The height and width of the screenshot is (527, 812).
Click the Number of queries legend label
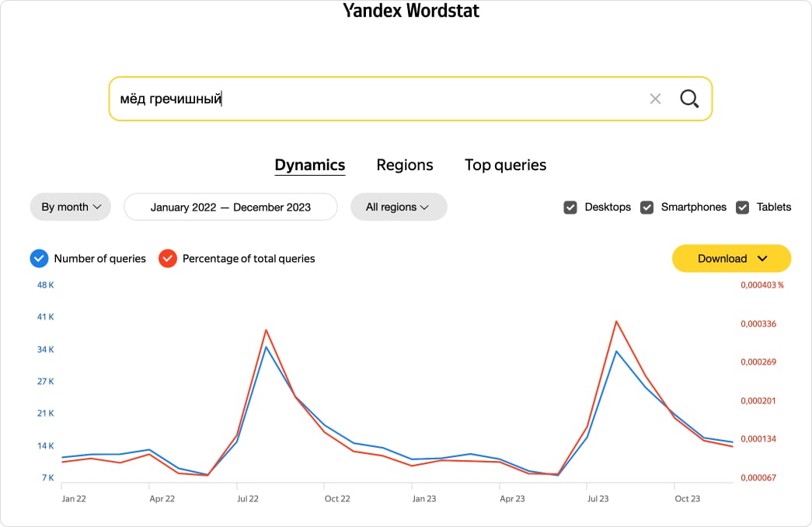(99, 259)
